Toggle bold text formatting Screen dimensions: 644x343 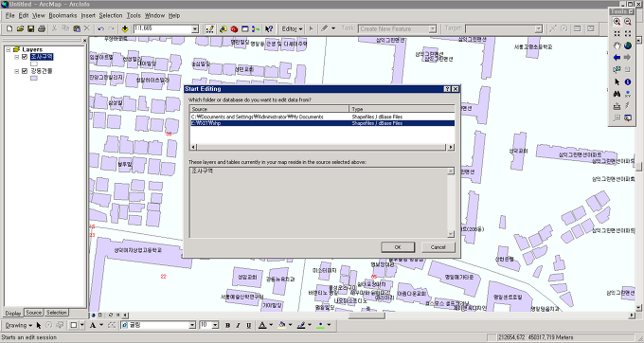pos(227,325)
